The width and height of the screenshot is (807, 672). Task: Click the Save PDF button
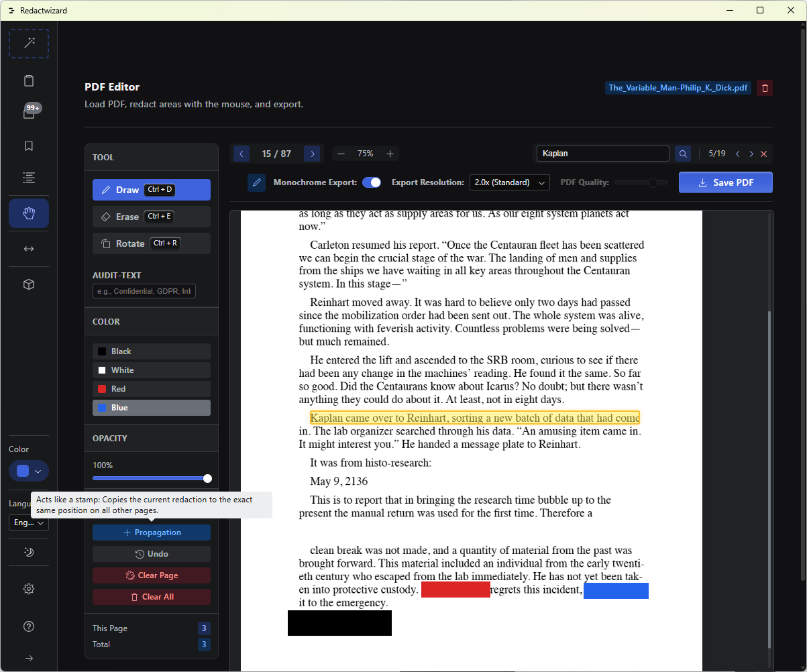coord(726,182)
